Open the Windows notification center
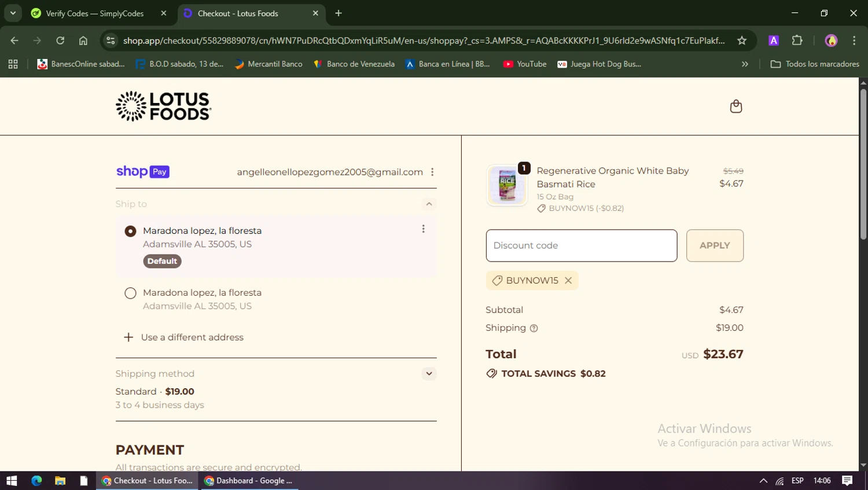Viewport: 868px width, 490px height. tap(847, 481)
